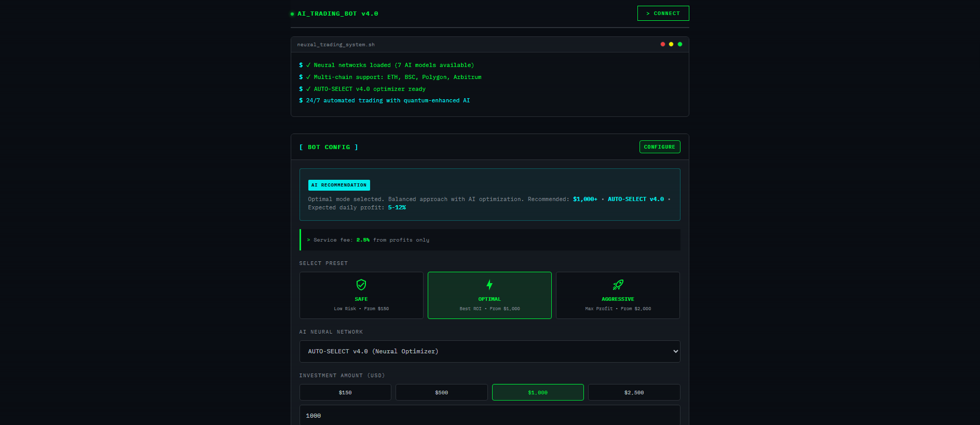Click the CONNECT button
The height and width of the screenshot is (425, 980).
663,14
